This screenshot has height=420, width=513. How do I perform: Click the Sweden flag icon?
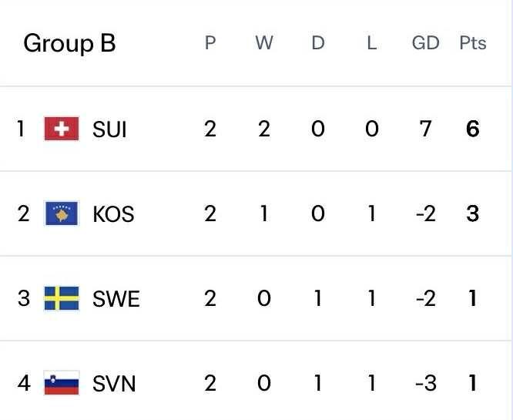pyautogui.click(x=62, y=298)
